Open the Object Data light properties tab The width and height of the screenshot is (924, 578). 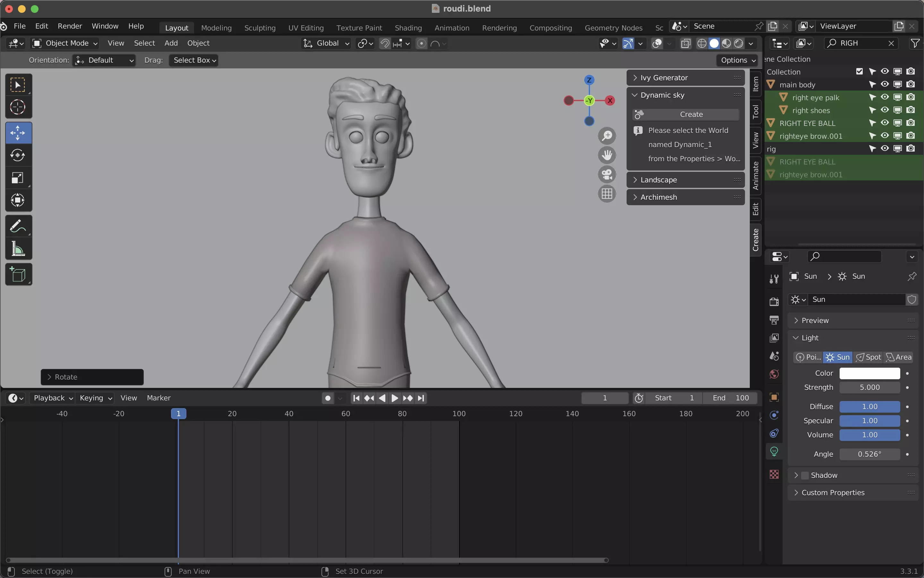(774, 451)
